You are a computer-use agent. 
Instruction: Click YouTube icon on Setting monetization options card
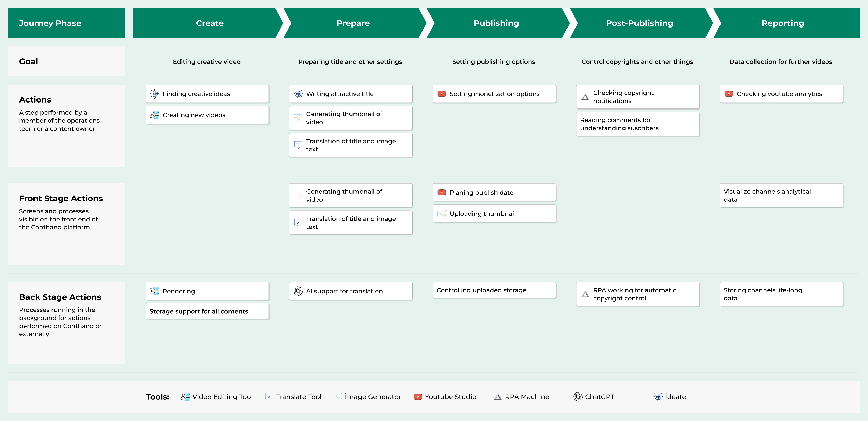[441, 94]
